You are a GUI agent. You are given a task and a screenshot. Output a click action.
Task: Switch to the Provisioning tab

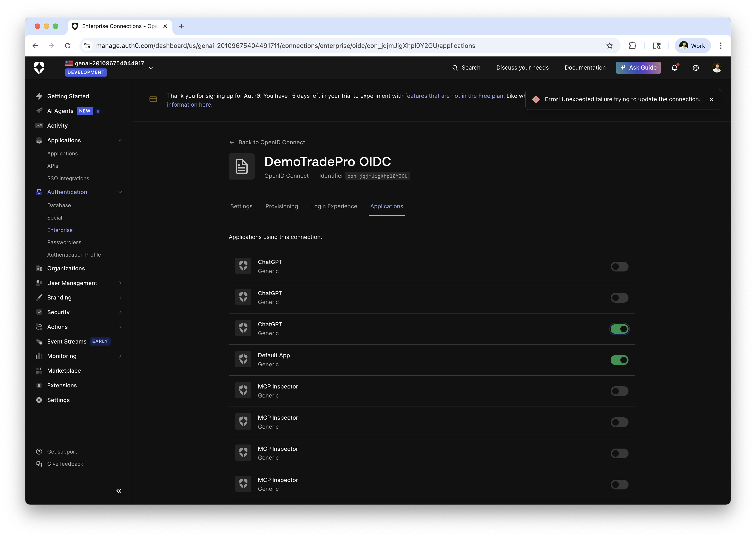pos(282,206)
